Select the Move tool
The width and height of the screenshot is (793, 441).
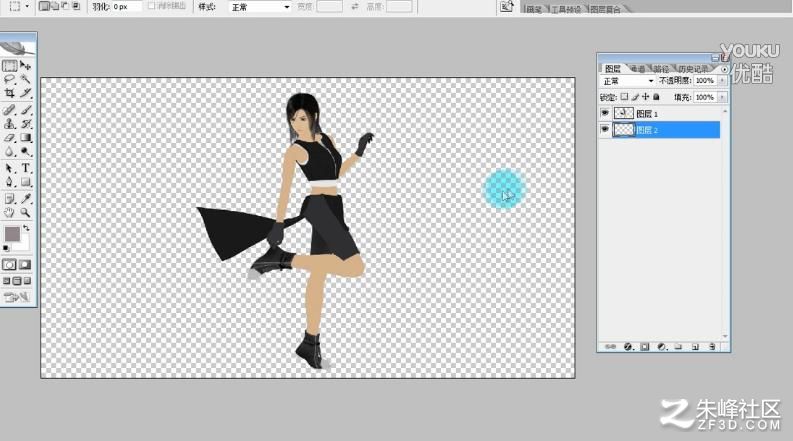[25, 66]
